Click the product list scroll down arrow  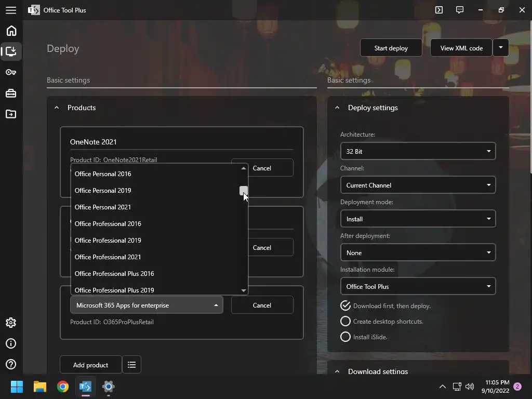pos(243,290)
